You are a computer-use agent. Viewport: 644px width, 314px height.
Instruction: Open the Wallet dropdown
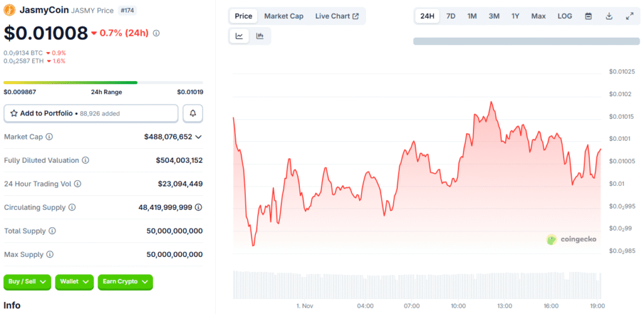point(74,283)
